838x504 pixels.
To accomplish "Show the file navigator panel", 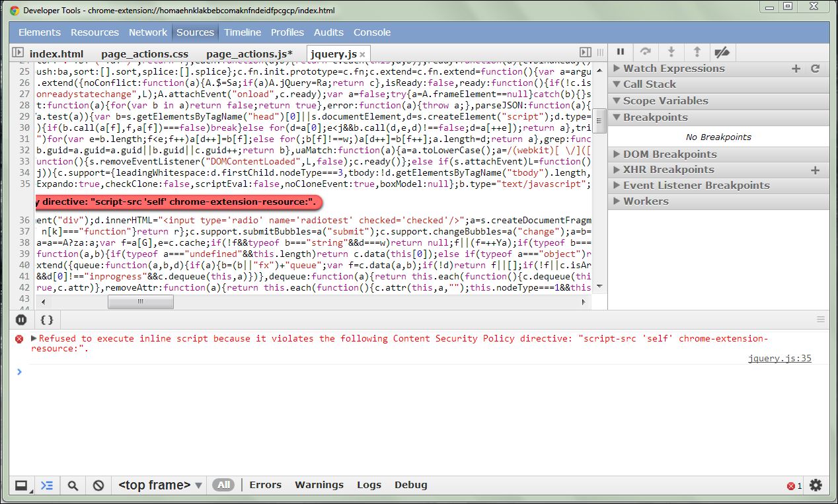I will point(18,53).
